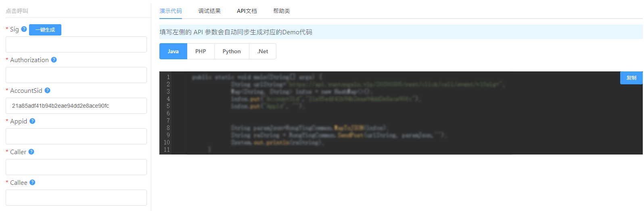Click the AccountSid input field
The width and height of the screenshot is (644, 211).
tap(76, 106)
